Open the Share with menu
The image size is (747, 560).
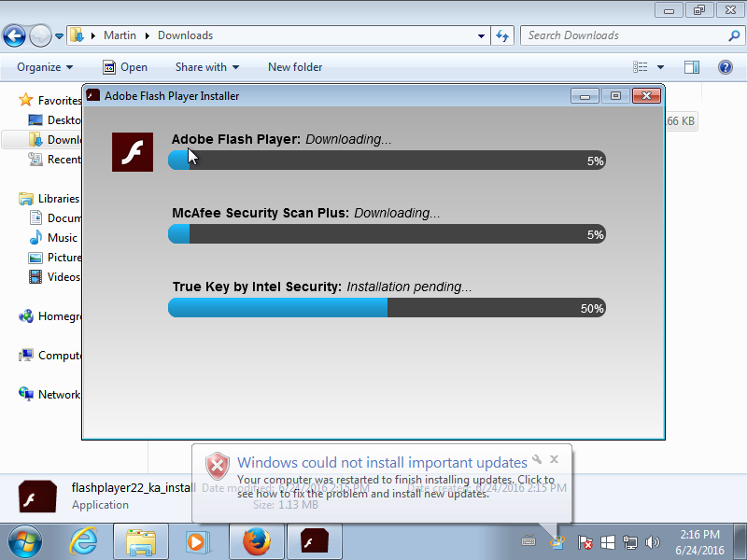click(x=206, y=67)
